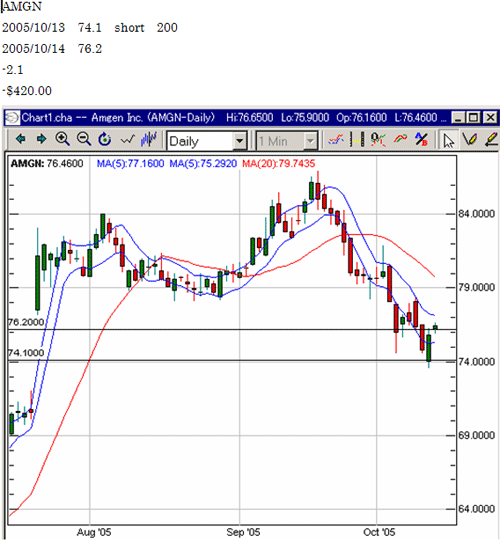Click the 74.1000 horizontal price line
500x543 pixels.
coord(232,360)
